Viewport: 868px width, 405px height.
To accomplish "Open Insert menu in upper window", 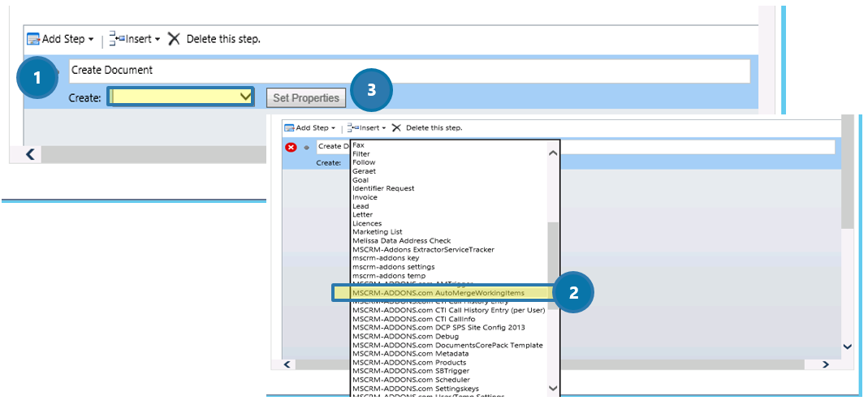I will click(x=135, y=39).
